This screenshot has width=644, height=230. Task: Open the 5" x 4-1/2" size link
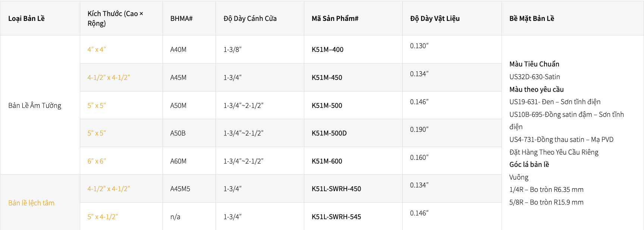tap(103, 217)
